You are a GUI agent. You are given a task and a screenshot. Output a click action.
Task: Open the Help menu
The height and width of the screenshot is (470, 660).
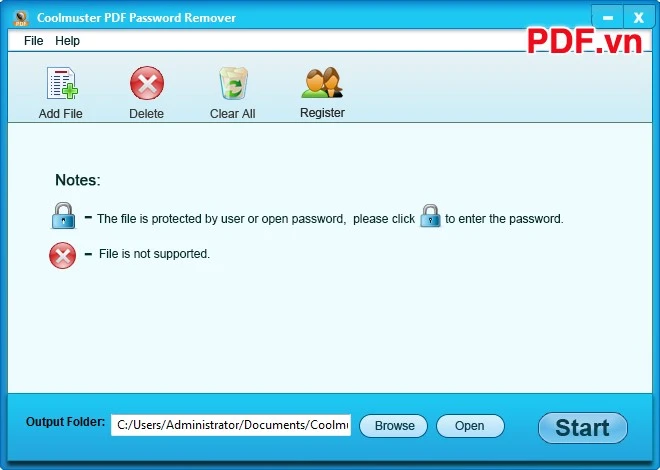point(67,41)
